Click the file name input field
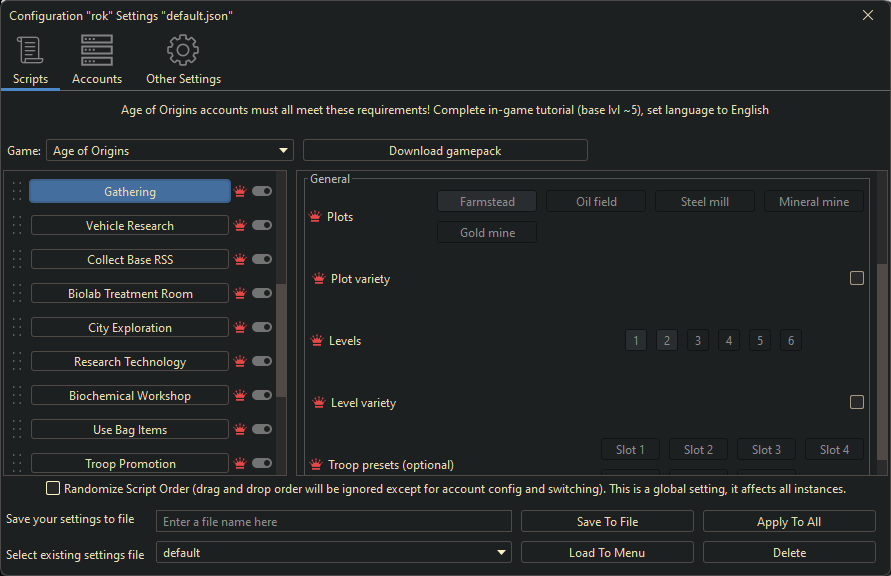The width and height of the screenshot is (891, 576). tap(333, 521)
